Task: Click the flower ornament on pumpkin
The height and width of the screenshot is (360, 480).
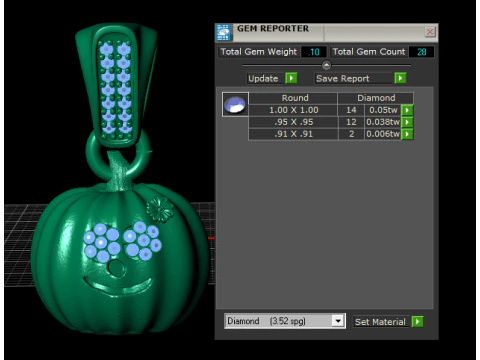Action: pyautogui.click(x=160, y=209)
